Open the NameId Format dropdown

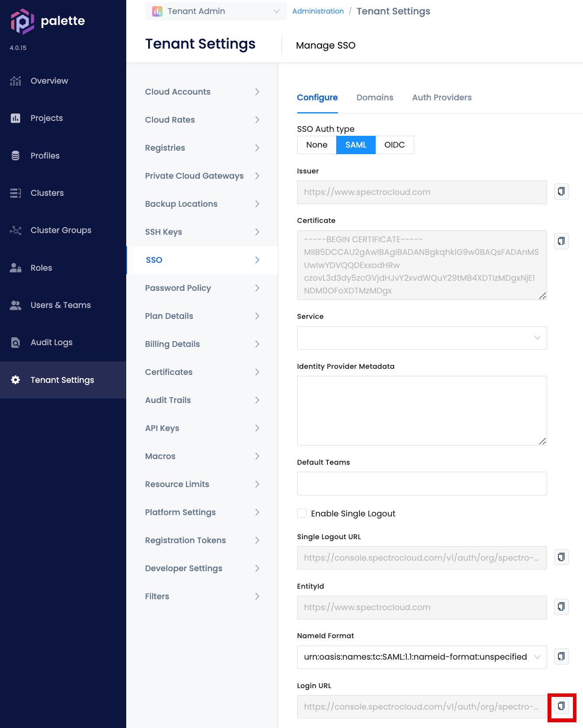(422, 657)
